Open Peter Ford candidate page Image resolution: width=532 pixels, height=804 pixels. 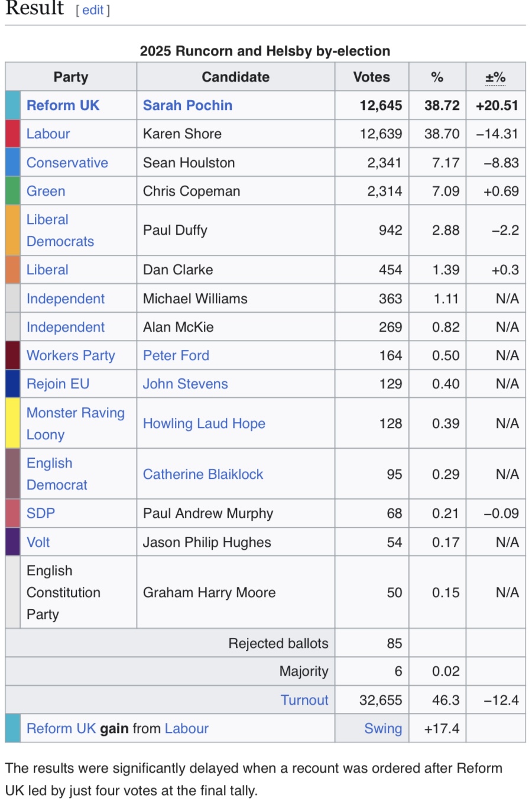pos(176,355)
